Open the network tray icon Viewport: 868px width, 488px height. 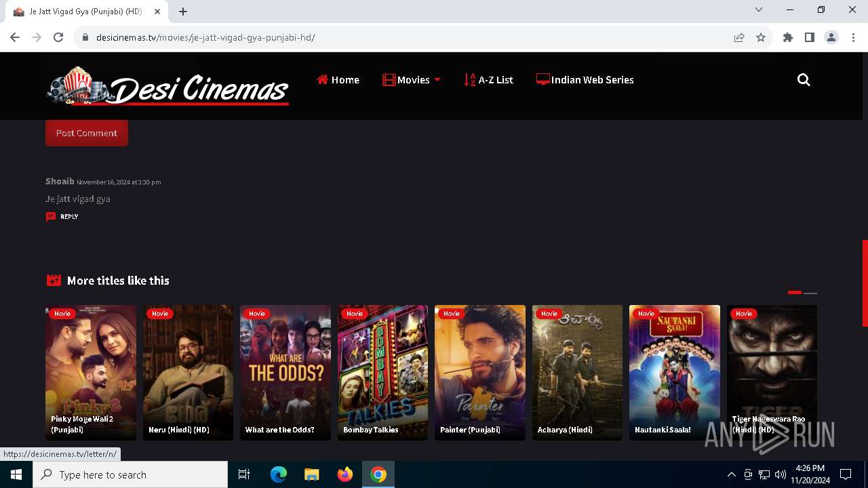pos(764,474)
